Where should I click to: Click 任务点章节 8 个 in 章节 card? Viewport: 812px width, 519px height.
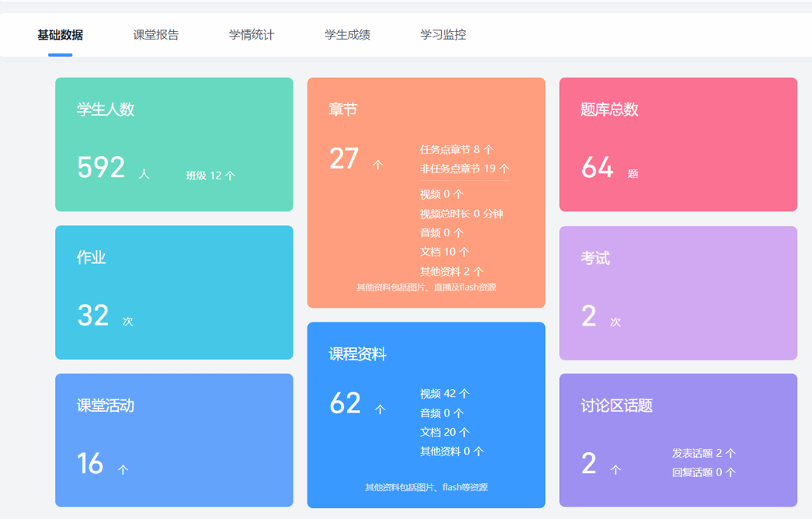pos(456,150)
